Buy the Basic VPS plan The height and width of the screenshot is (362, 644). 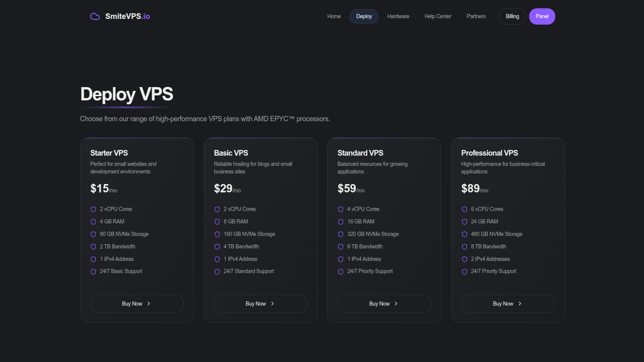click(260, 304)
